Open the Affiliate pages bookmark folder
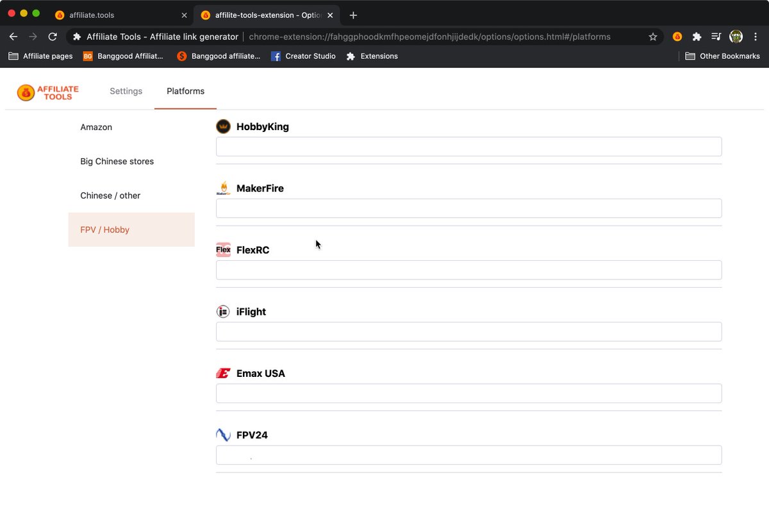 pos(41,56)
